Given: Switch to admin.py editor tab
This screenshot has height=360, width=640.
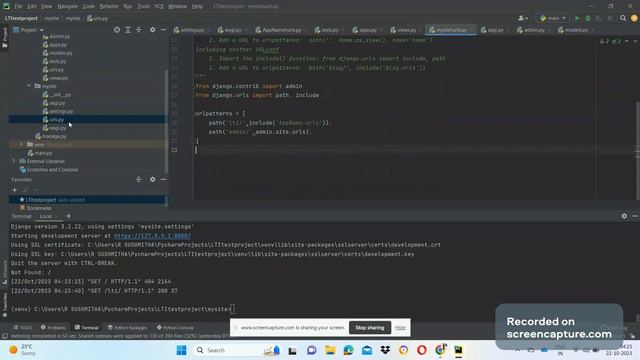Looking at the screenshot, I should click(x=533, y=30).
